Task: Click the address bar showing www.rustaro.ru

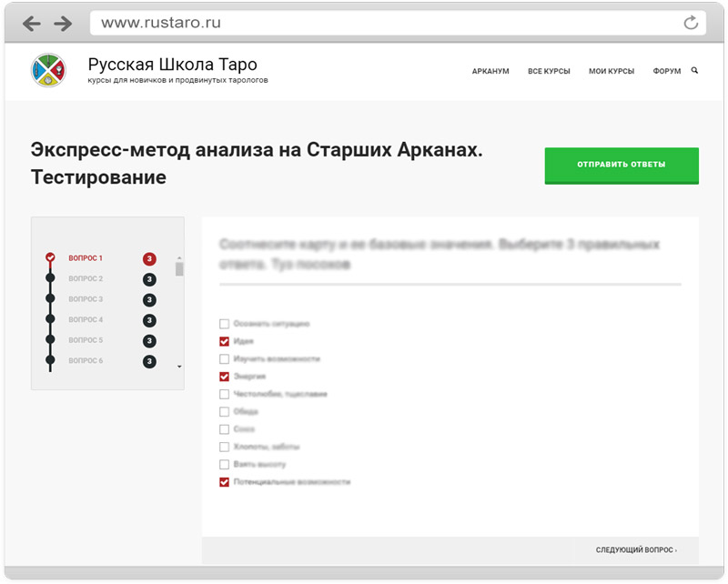Action: (382, 23)
